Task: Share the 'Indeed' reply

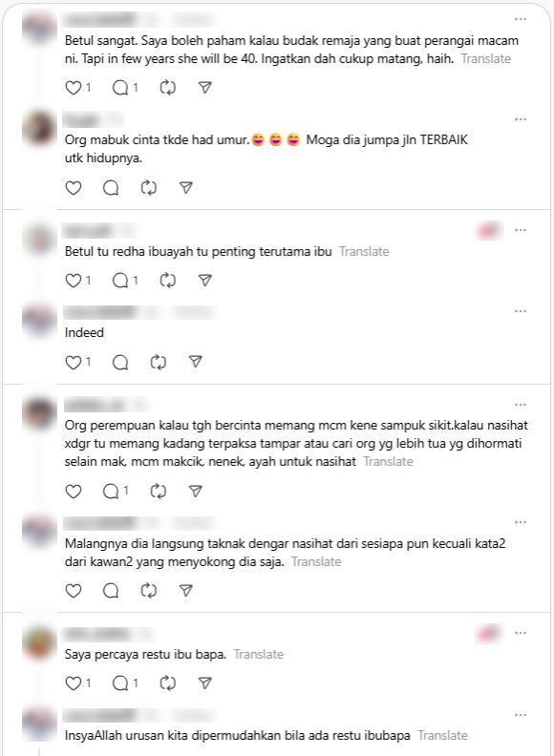Action: point(196,362)
